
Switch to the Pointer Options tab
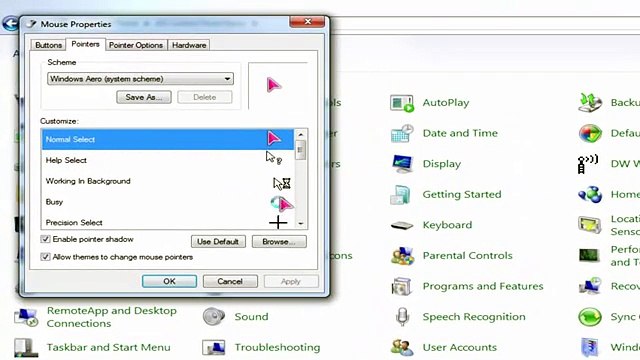136,45
